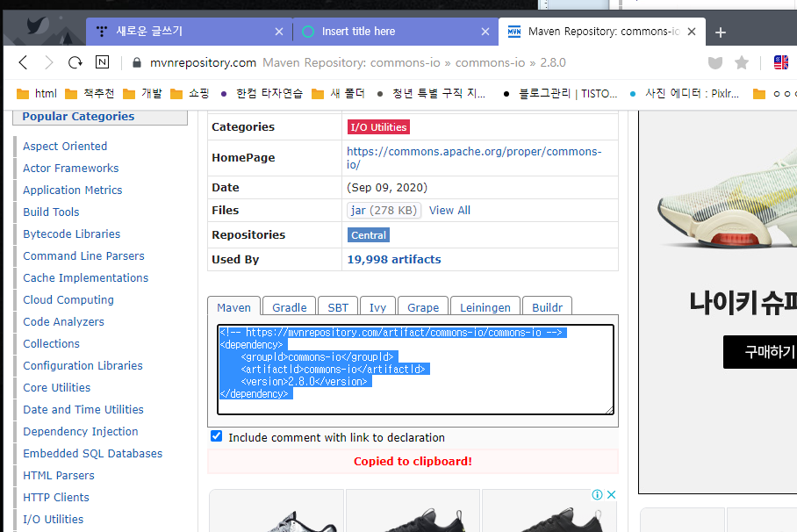The height and width of the screenshot is (532, 797).
Task: Close the 새로운 글쓰기 tab
Action: (279, 32)
